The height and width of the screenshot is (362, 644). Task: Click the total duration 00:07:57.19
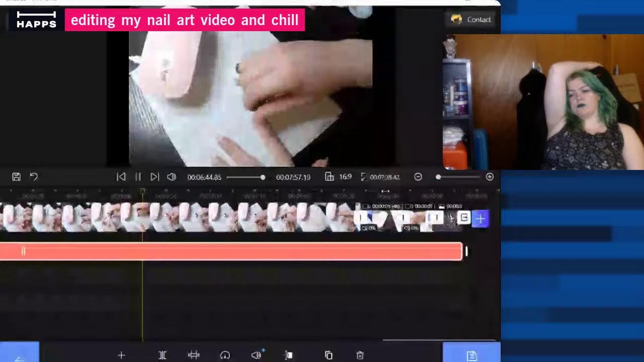[293, 177]
